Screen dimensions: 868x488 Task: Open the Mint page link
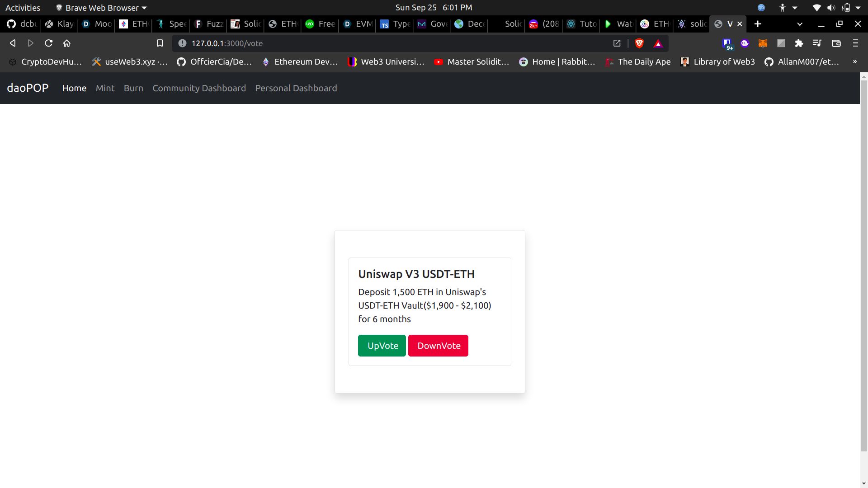click(105, 88)
